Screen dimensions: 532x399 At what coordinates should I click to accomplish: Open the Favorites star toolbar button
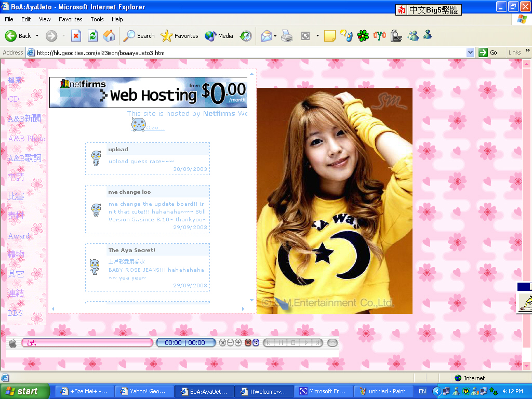[179, 36]
